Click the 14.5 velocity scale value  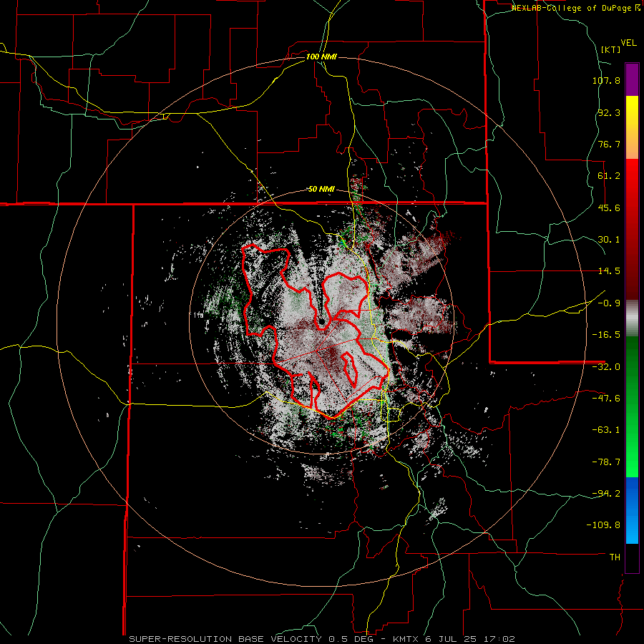coord(609,271)
